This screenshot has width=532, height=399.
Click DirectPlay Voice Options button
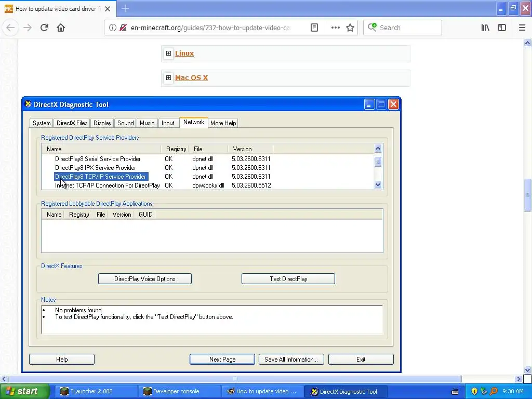click(x=145, y=279)
